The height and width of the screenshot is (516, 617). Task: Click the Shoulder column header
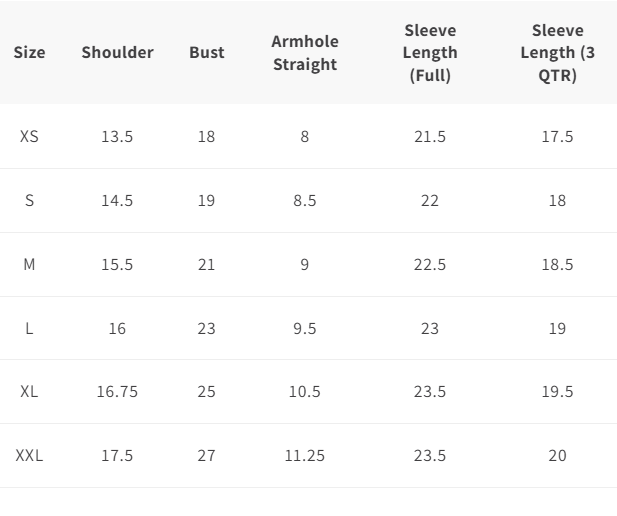tap(118, 52)
